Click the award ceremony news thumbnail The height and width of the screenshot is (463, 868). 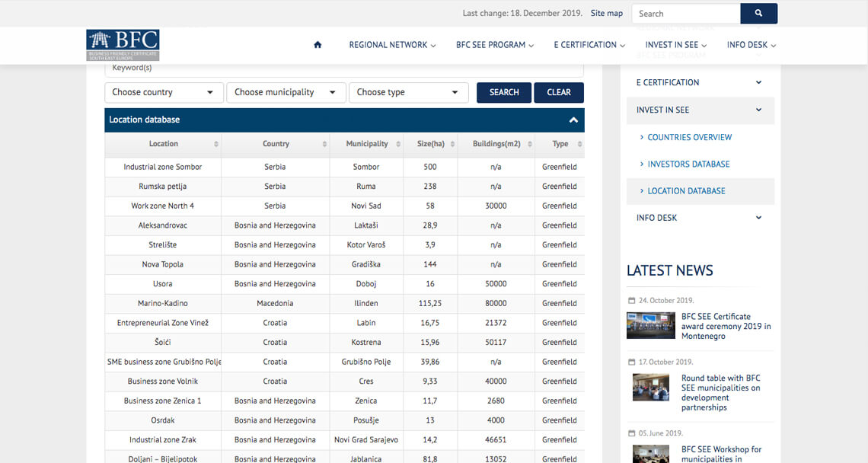point(650,326)
